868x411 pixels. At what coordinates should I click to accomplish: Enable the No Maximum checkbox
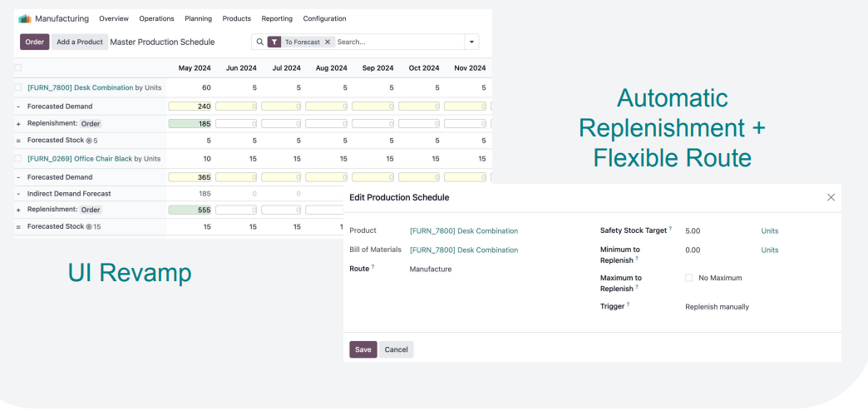pos(688,278)
